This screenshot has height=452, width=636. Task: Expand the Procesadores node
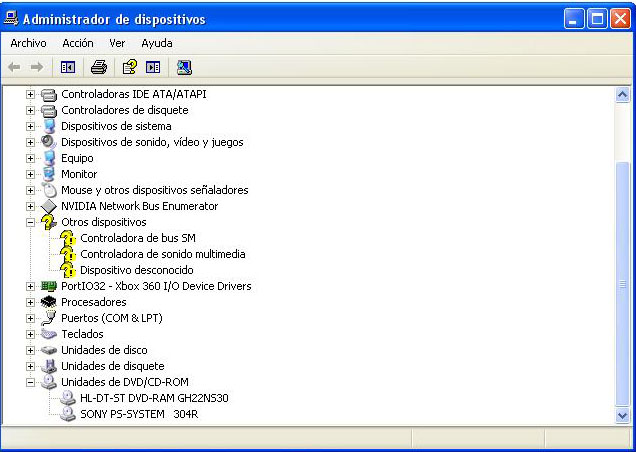[30, 302]
